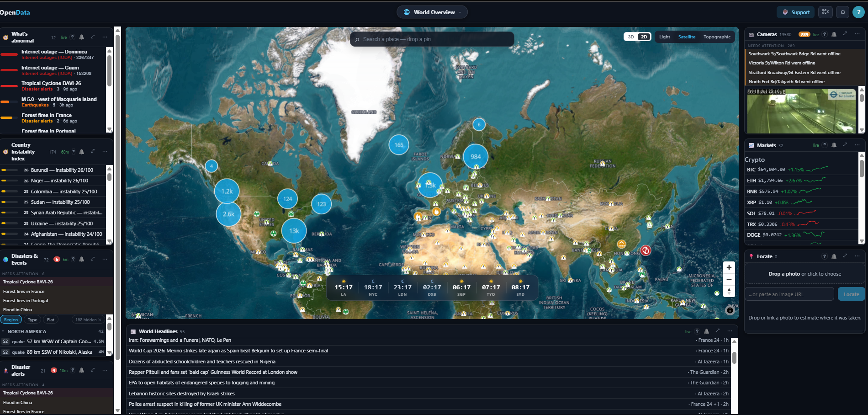Show help for Country Instability Index
Image resolution: width=868 pixels, height=415 pixels.
73,152
